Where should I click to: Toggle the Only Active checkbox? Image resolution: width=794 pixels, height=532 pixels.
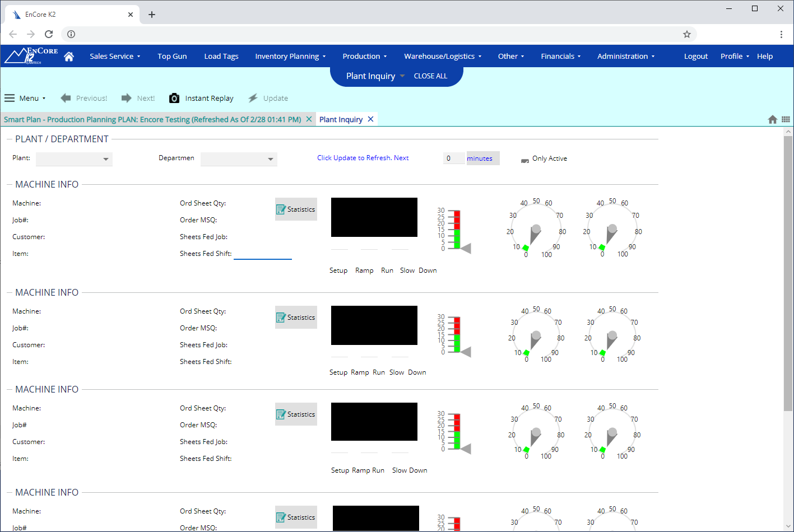[525, 160]
